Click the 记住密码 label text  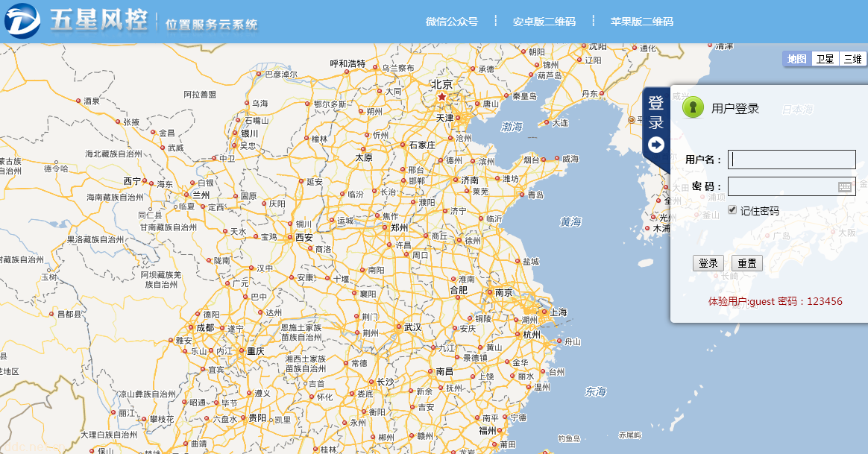759,211
